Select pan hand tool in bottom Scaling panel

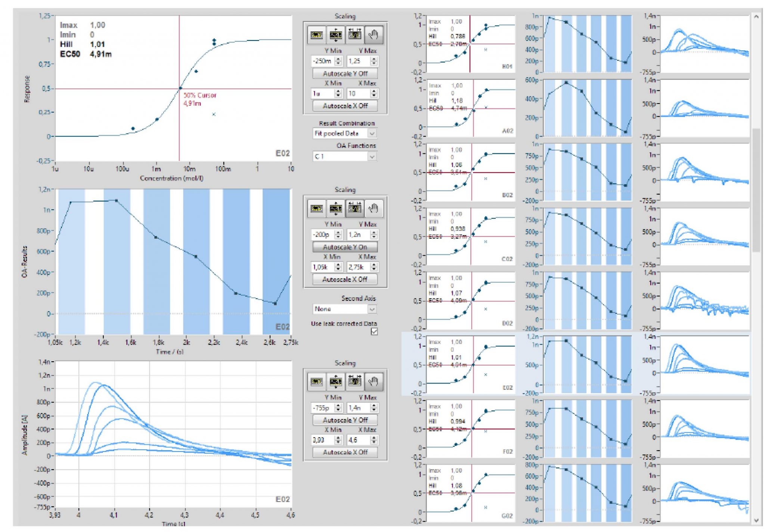coord(373,381)
